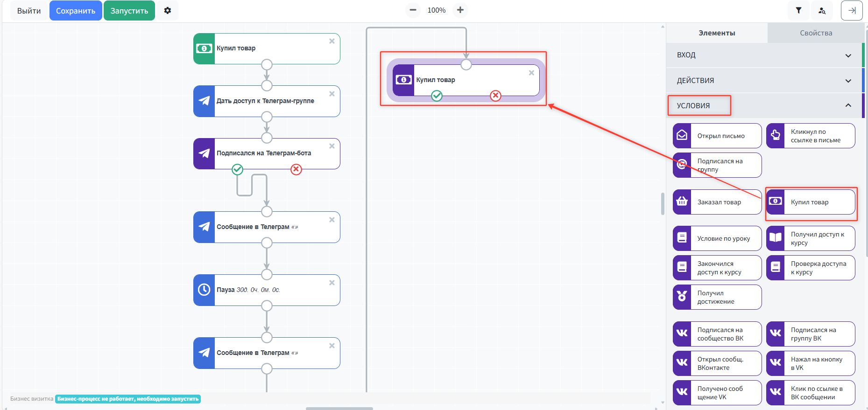The width and height of the screenshot is (868, 410).
Task: Click the settings gear icon in top toolbar
Action: (x=168, y=10)
